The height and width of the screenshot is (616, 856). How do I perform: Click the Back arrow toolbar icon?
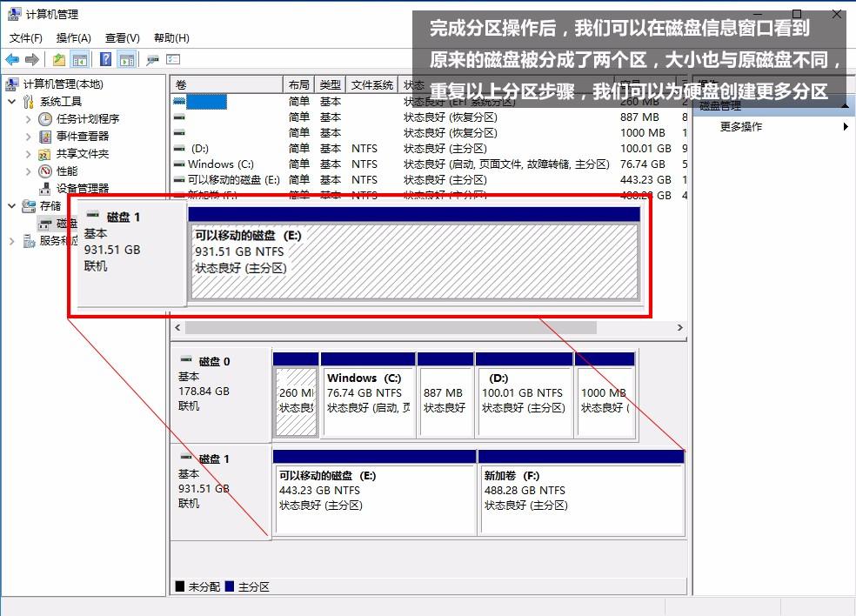(12, 59)
